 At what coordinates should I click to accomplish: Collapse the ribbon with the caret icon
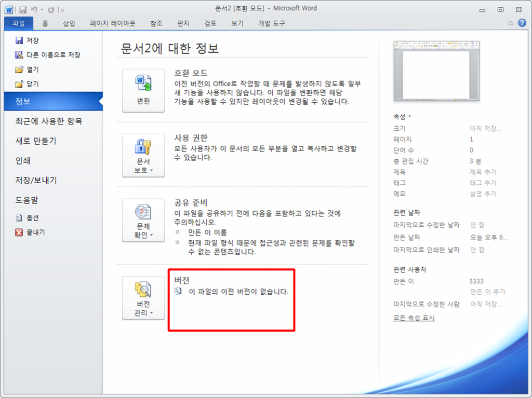pyautogui.click(x=511, y=23)
